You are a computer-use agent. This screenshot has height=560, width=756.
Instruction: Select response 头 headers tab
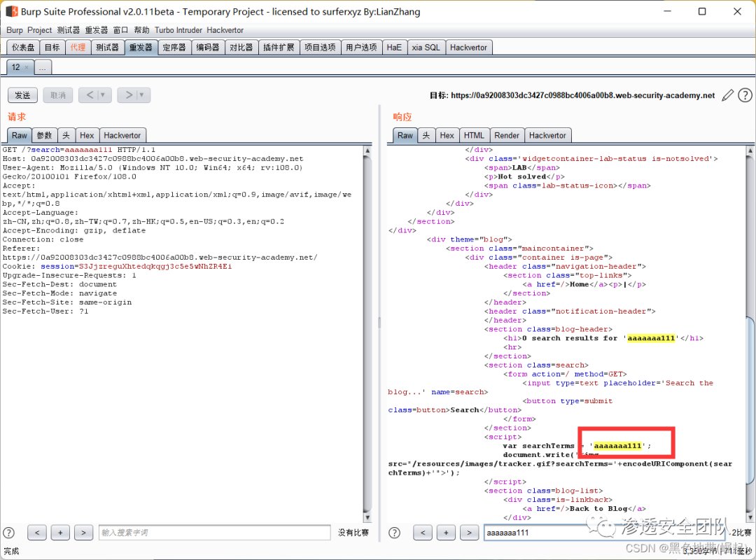coord(426,136)
